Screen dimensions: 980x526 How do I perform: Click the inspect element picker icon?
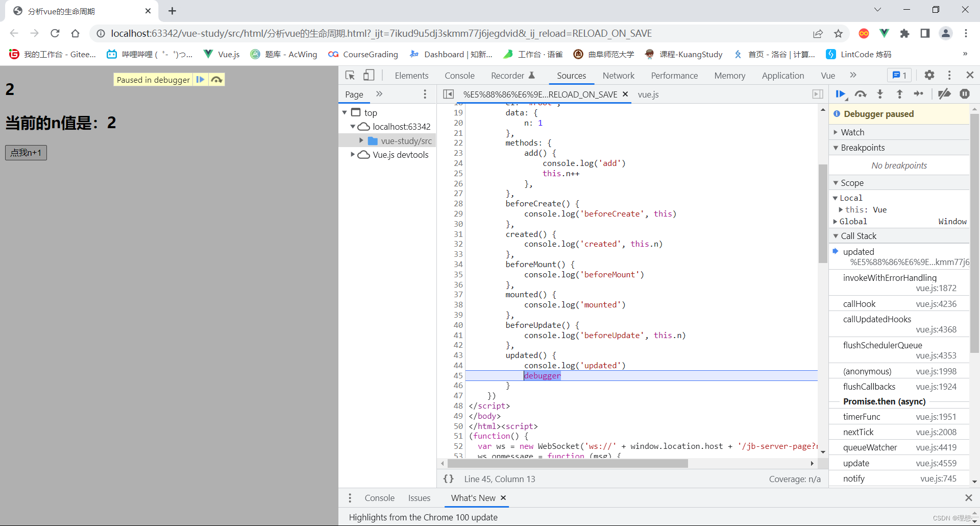(350, 75)
